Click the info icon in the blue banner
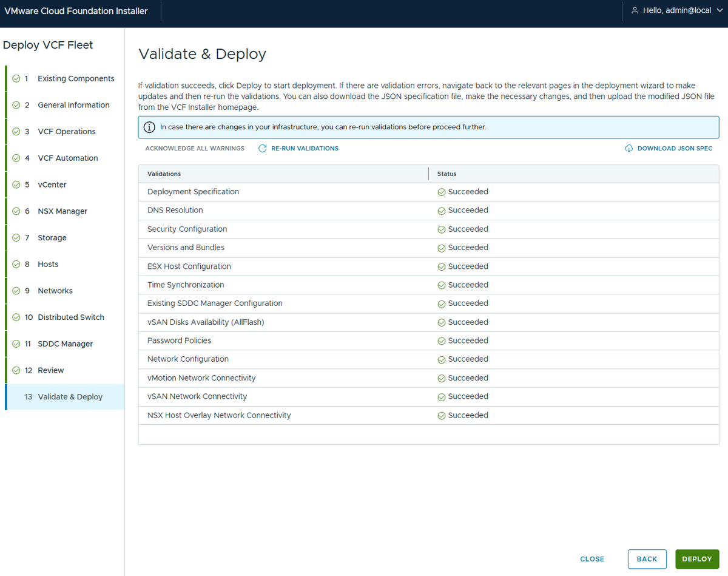This screenshot has height=576, width=728. tap(149, 127)
